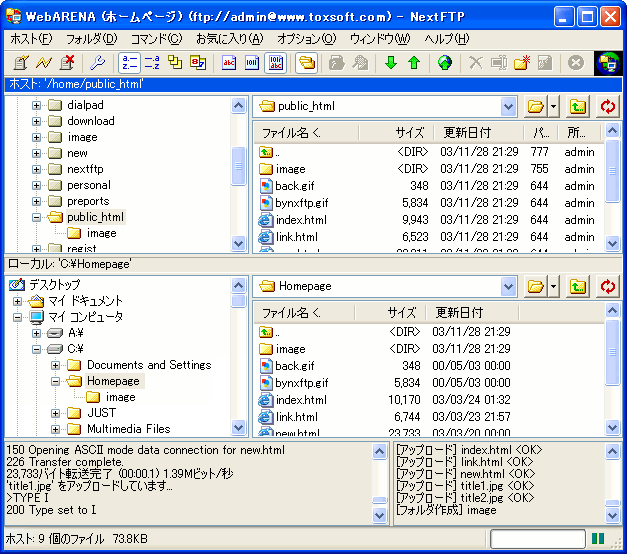The width and height of the screenshot is (627, 554).
Task: Open the オプション(O) menu
Action: pos(307,39)
